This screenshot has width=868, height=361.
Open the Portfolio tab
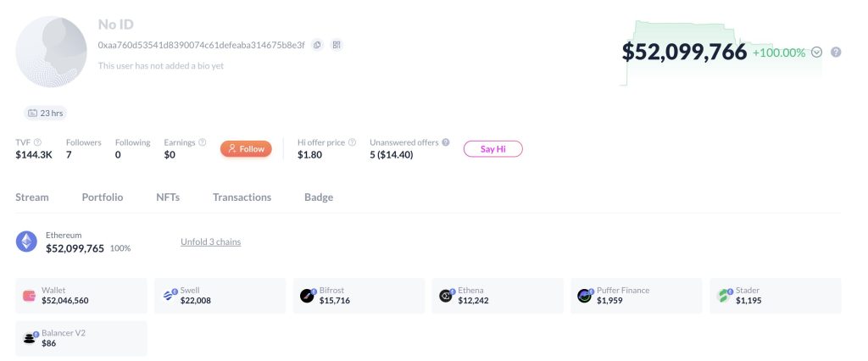[103, 197]
